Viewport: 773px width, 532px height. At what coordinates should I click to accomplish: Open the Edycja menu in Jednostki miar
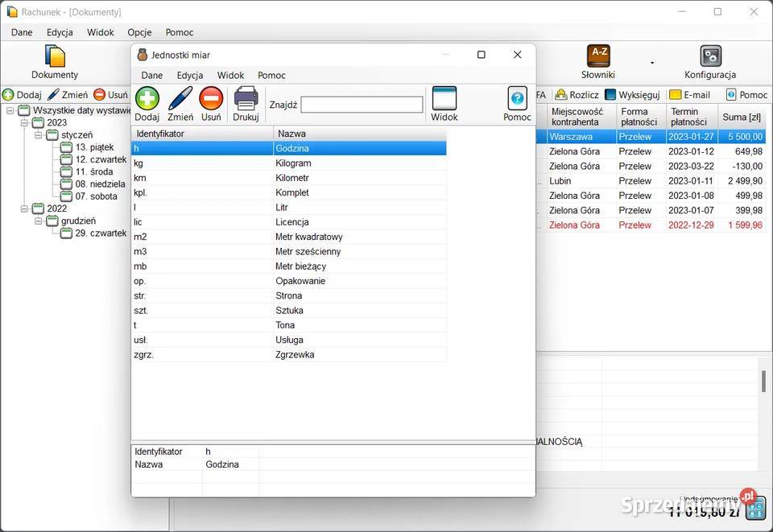coord(190,75)
